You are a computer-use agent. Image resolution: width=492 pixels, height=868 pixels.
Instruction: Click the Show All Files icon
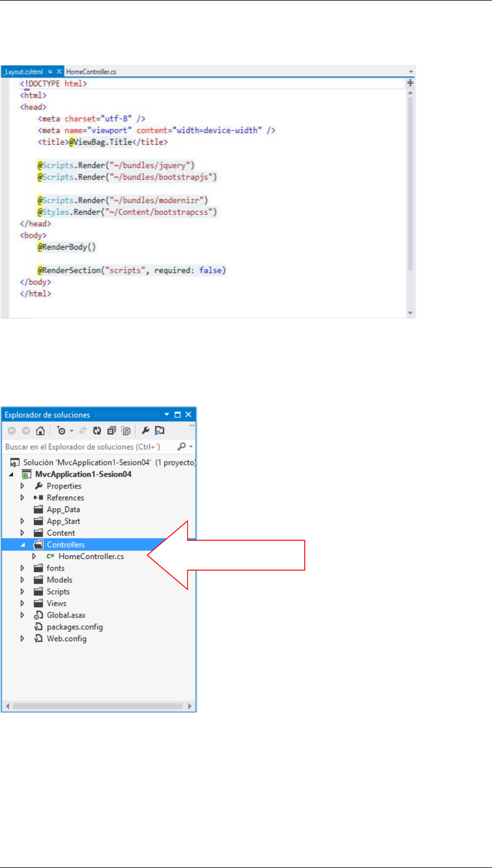pos(126,431)
